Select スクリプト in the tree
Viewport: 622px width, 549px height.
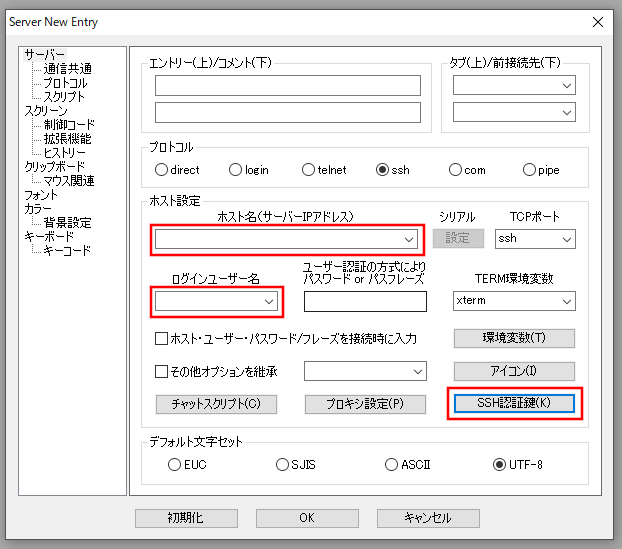pyautogui.click(x=64, y=96)
